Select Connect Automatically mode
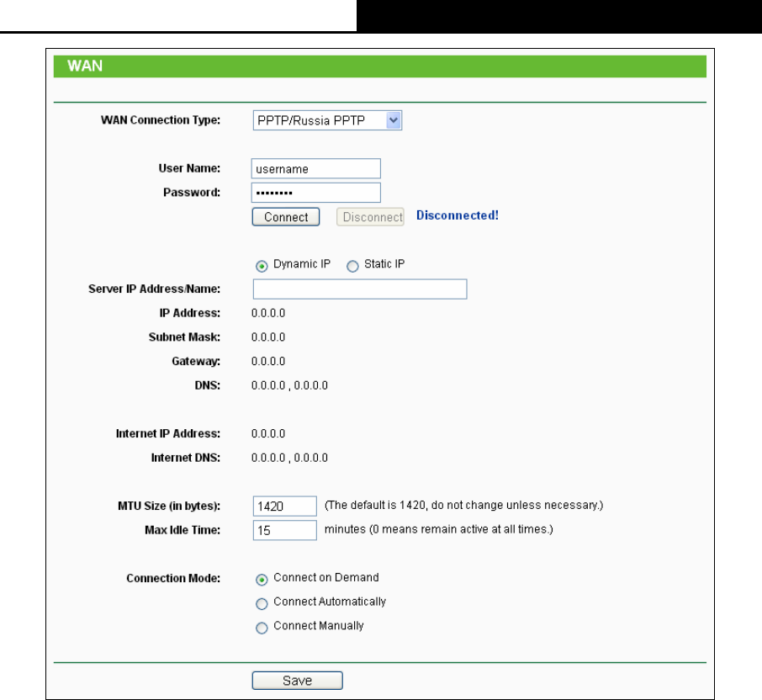 click(262, 604)
